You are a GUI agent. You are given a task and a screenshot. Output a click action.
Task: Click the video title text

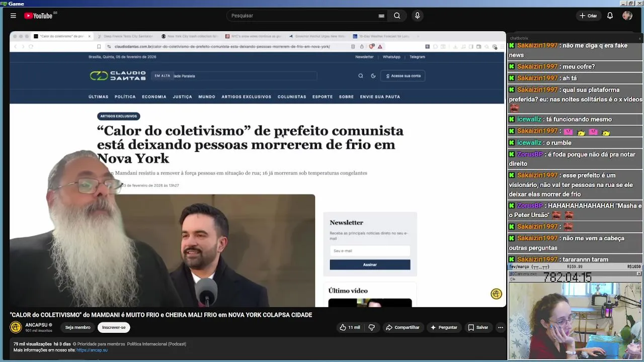pyautogui.click(x=161, y=315)
